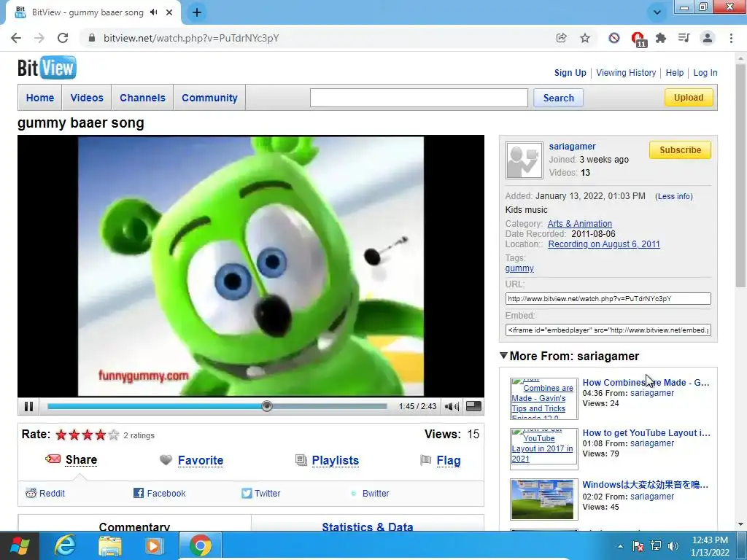The width and height of the screenshot is (747, 560).
Task: Click the Log In link
Action: point(705,73)
